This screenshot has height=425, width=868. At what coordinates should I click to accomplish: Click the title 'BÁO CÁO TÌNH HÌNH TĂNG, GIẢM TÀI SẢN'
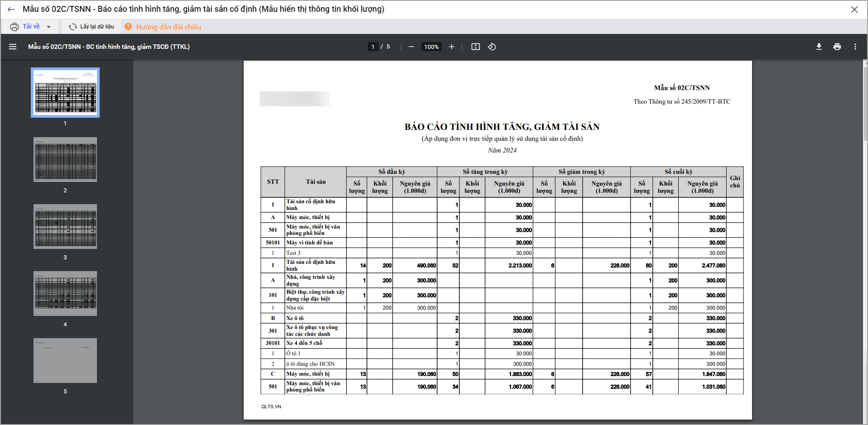(502, 127)
